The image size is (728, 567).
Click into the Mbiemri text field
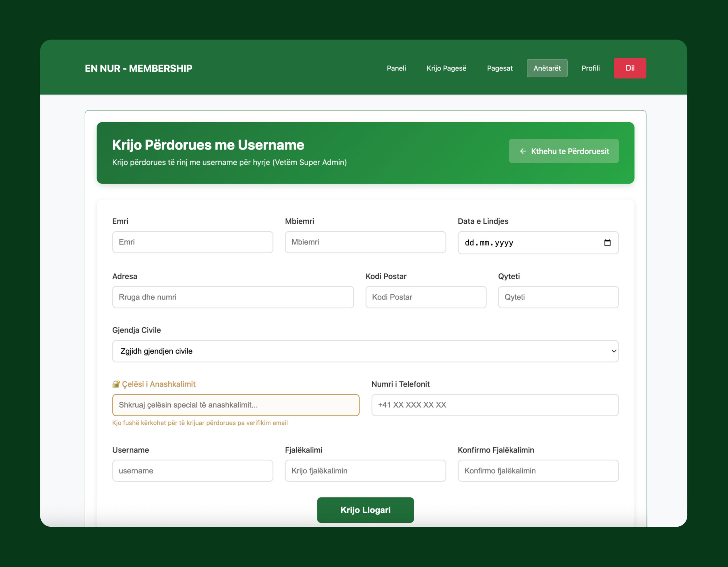[x=365, y=242]
